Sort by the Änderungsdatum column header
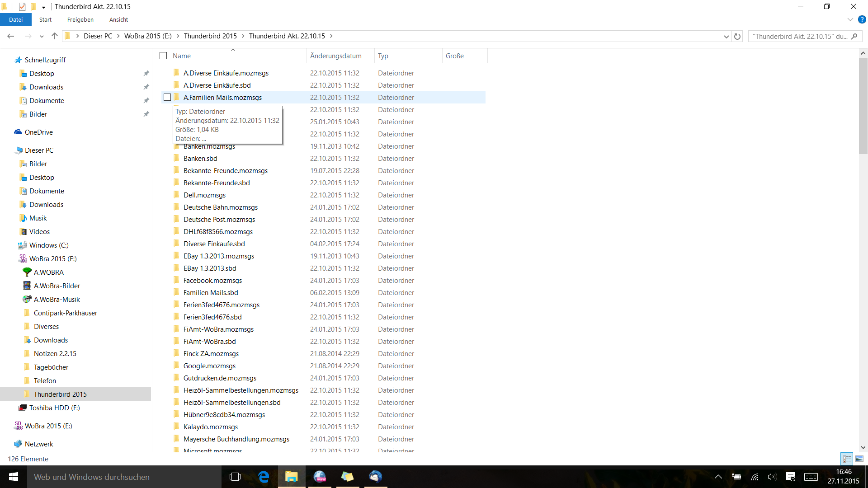 [335, 56]
